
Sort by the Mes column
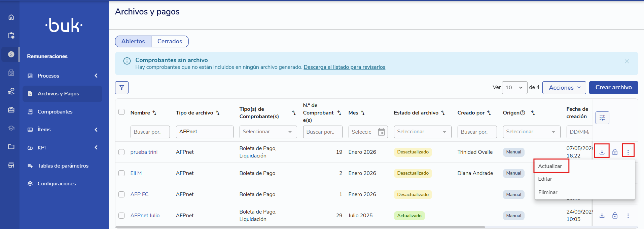pos(363,113)
